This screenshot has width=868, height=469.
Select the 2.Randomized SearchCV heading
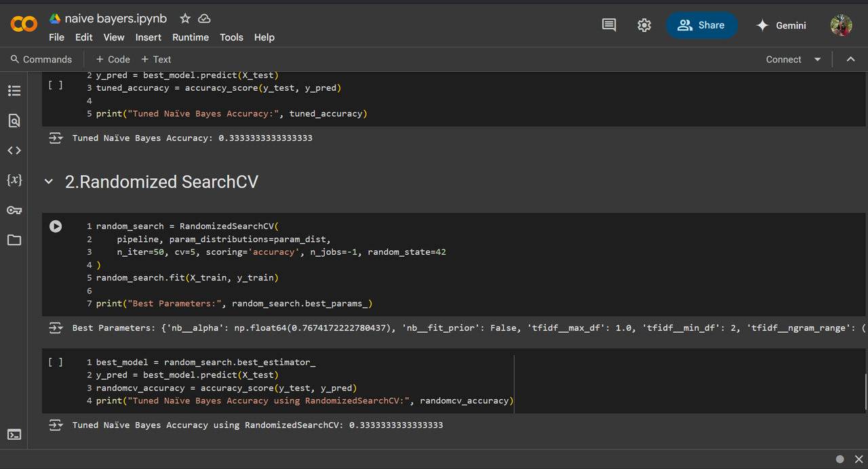(x=161, y=182)
